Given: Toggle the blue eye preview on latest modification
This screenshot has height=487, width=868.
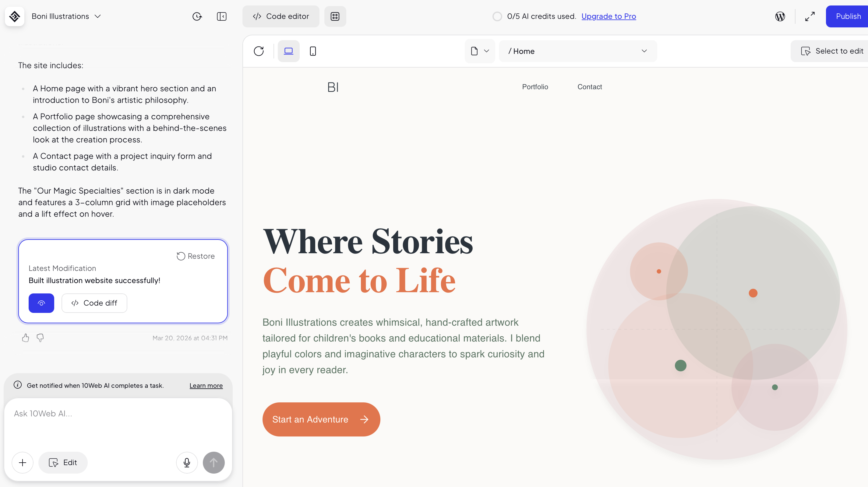Looking at the screenshot, I should (41, 303).
